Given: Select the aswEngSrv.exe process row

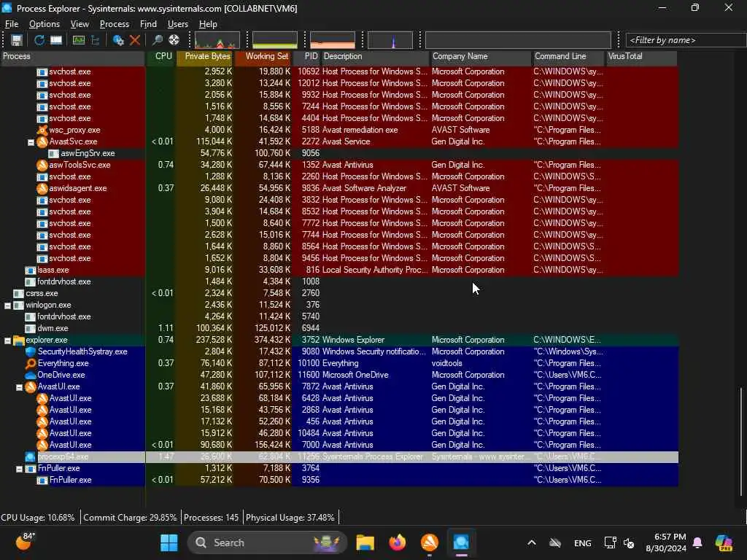Looking at the screenshot, I should 339,153.
